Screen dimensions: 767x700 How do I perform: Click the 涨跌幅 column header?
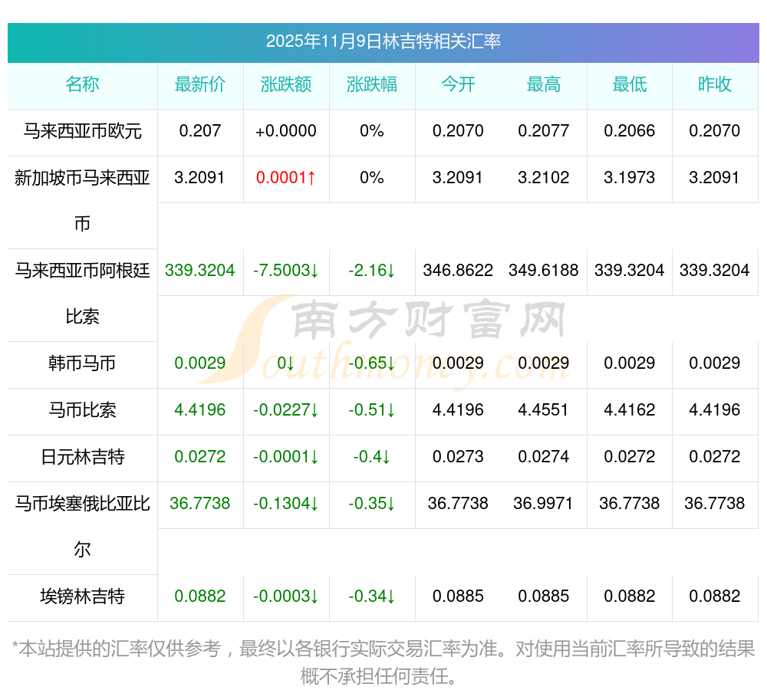tap(372, 84)
